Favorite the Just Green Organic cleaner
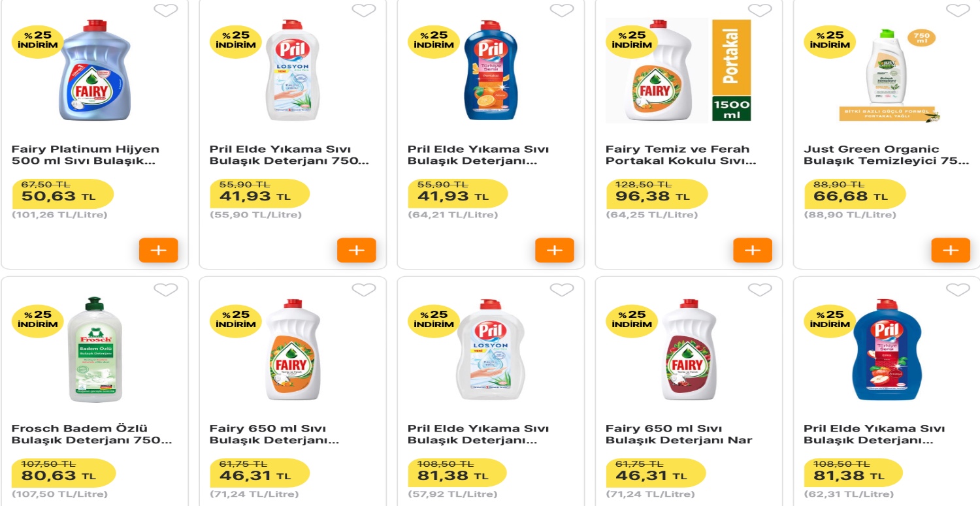Viewport: 980px width, 506px height. click(x=958, y=10)
